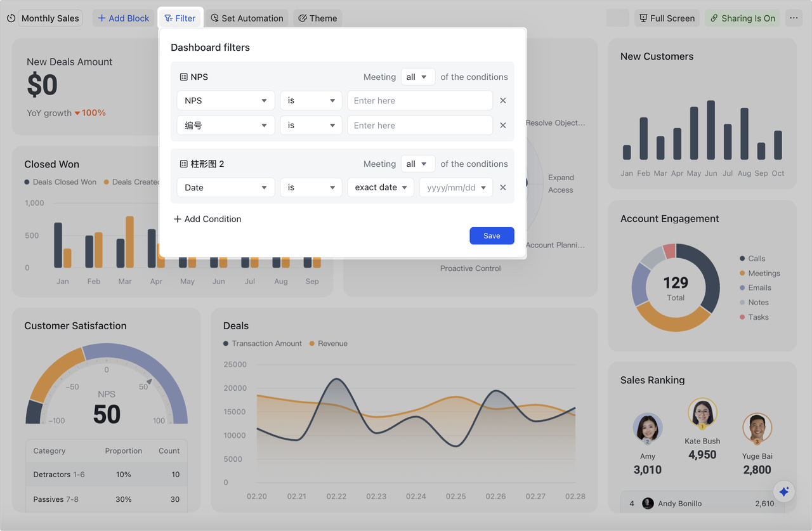Remove the NPS filter condition with its X

pyautogui.click(x=502, y=100)
